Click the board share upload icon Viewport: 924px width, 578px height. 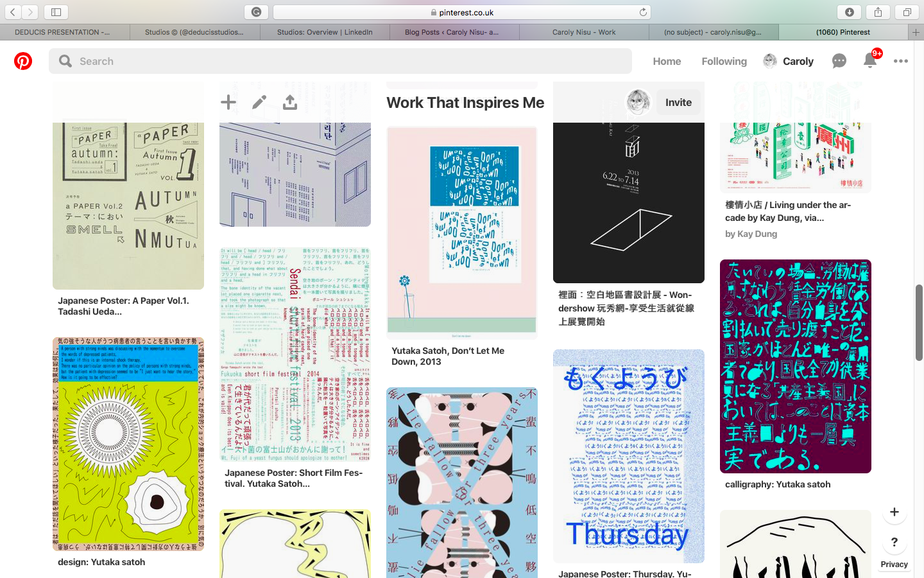coord(290,102)
